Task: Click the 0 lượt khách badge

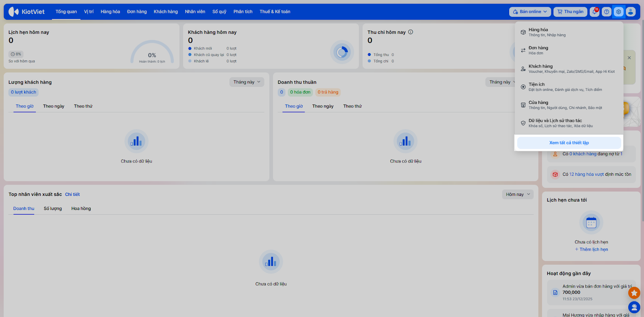Action: (23, 92)
